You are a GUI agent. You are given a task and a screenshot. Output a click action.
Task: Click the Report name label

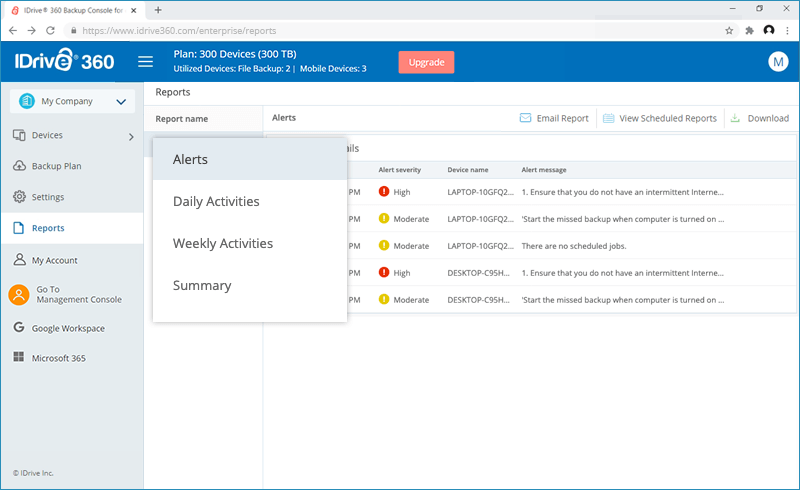(182, 119)
